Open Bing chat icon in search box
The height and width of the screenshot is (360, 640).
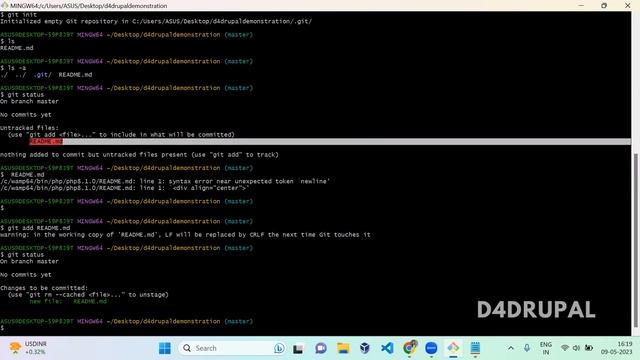[x=279, y=348]
